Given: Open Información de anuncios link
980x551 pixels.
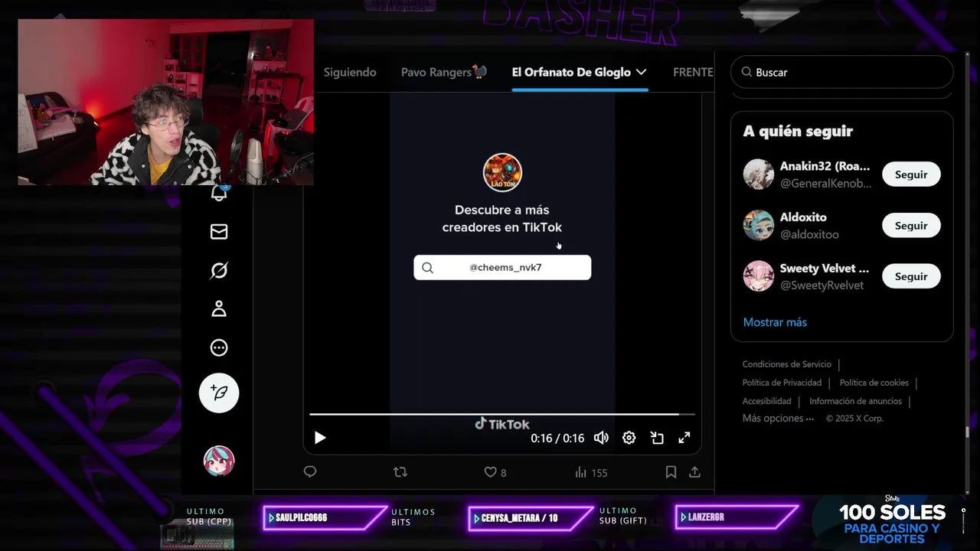Looking at the screenshot, I should 855,401.
